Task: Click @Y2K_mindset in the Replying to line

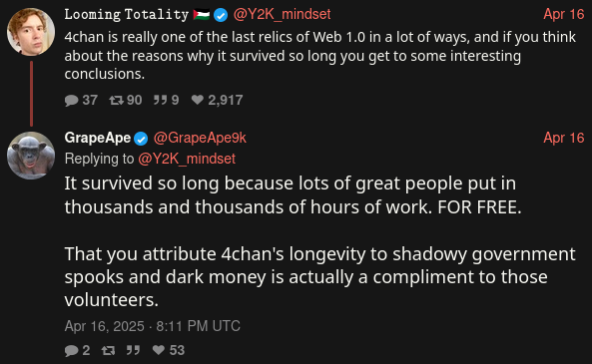Action: coord(187,159)
